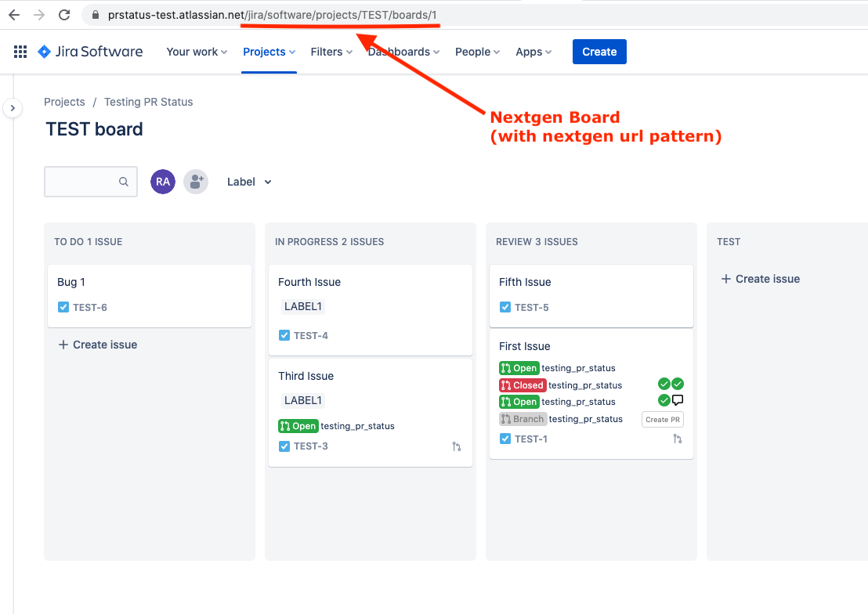Screen dimensions: 868x614
Task: Open the Fifth Issue card
Action: click(591, 296)
